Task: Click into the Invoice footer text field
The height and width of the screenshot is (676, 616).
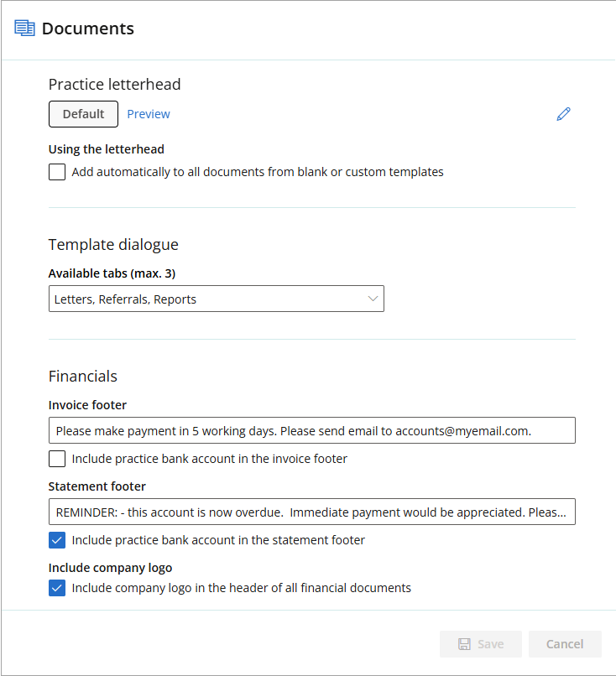Action: [312, 430]
